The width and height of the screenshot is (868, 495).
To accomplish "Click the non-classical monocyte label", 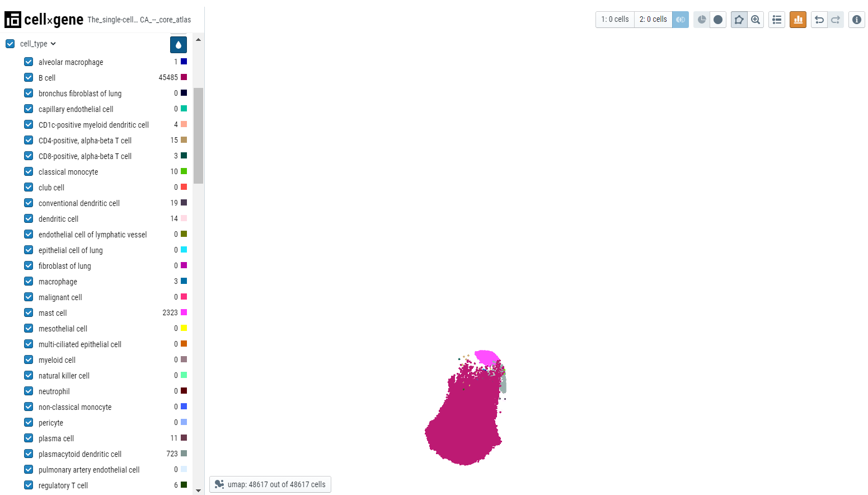I will click(75, 407).
